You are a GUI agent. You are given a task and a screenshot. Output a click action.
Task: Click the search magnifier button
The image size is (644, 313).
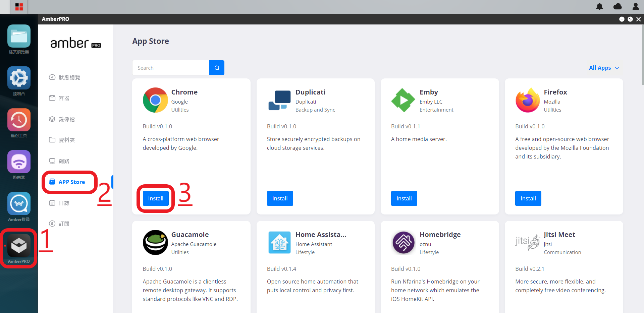coord(217,68)
